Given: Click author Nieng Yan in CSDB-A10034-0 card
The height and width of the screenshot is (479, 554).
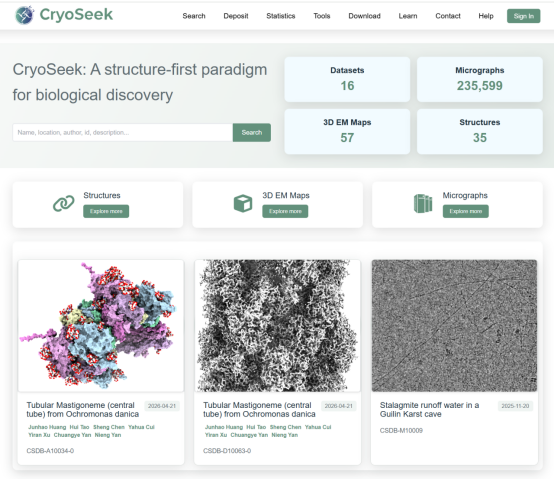Looking at the screenshot, I should coord(108,435).
